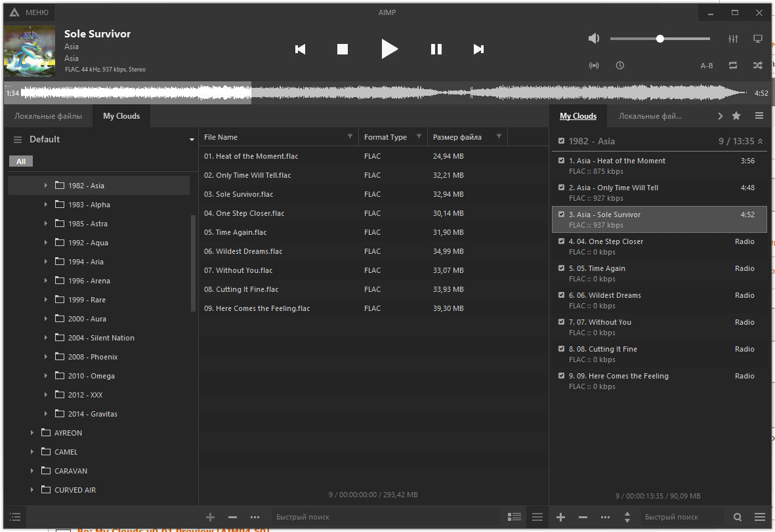775x532 pixels.
Task: Uncheck track 1. Asia - Heat of the Moment
Action: pyautogui.click(x=562, y=161)
